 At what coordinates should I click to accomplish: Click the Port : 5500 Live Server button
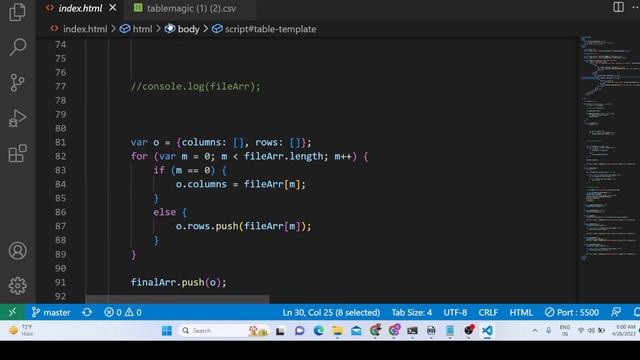click(x=572, y=312)
